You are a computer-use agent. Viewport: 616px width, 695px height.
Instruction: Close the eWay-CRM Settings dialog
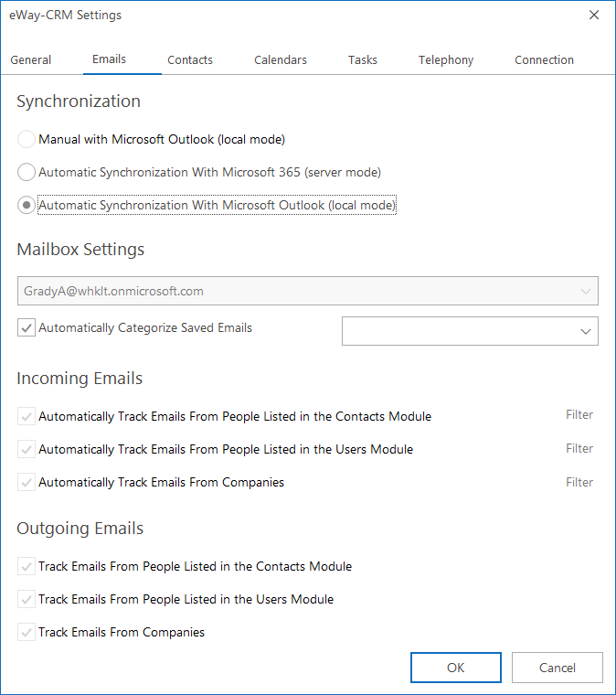[x=594, y=15]
